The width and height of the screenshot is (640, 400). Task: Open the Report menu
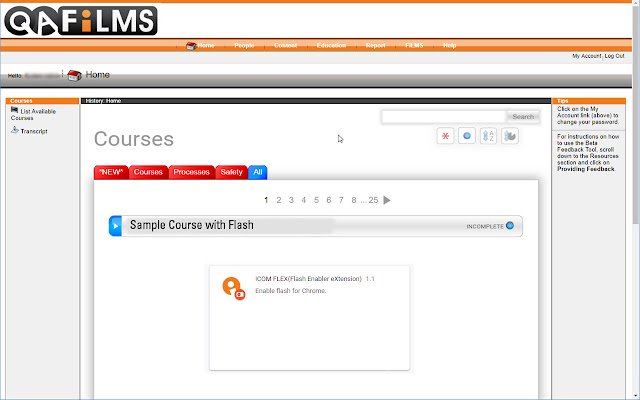tap(376, 45)
